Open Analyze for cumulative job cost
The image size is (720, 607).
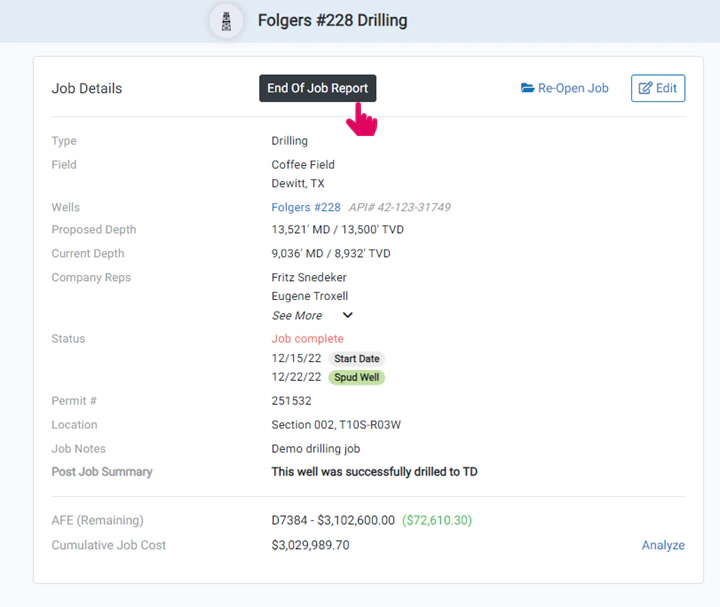click(x=663, y=545)
